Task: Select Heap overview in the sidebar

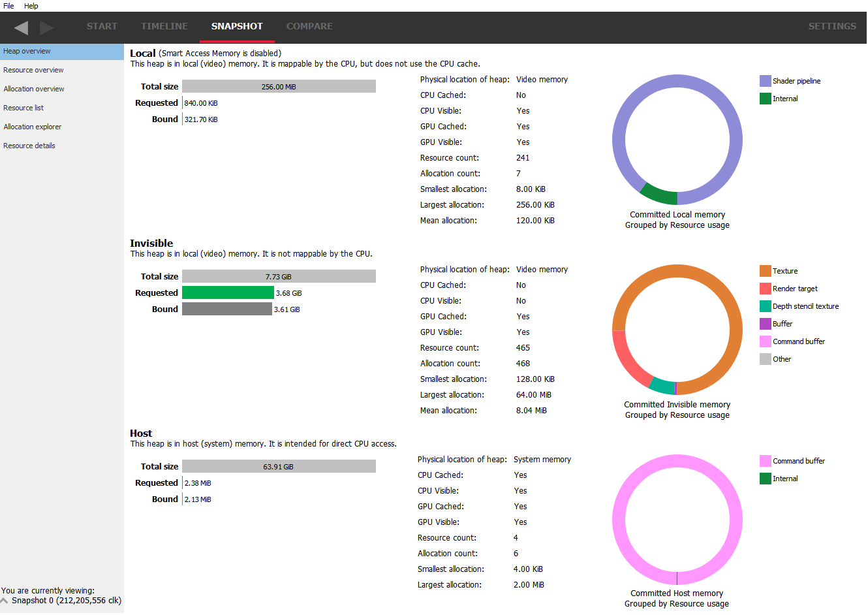Action: coord(27,51)
